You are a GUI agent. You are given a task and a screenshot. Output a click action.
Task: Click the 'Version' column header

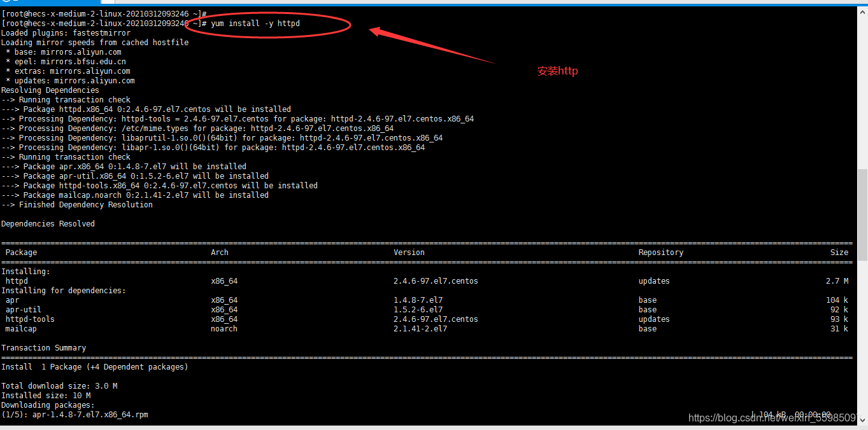(x=409, y=253)
